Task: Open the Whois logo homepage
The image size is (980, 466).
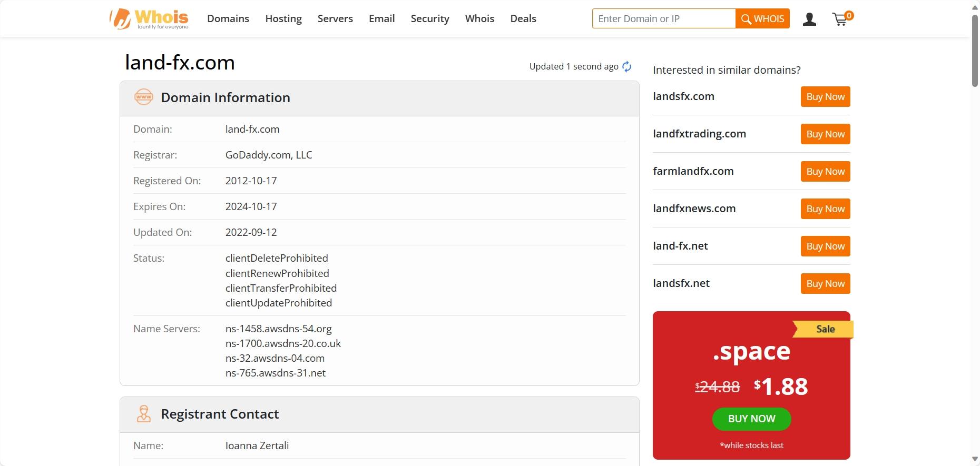Action: tap(149, 19)
